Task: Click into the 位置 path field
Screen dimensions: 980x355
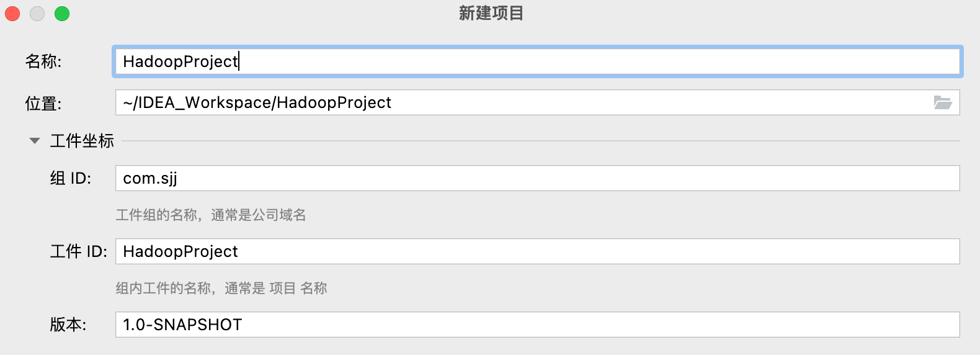Action: [x=521, y=102]
